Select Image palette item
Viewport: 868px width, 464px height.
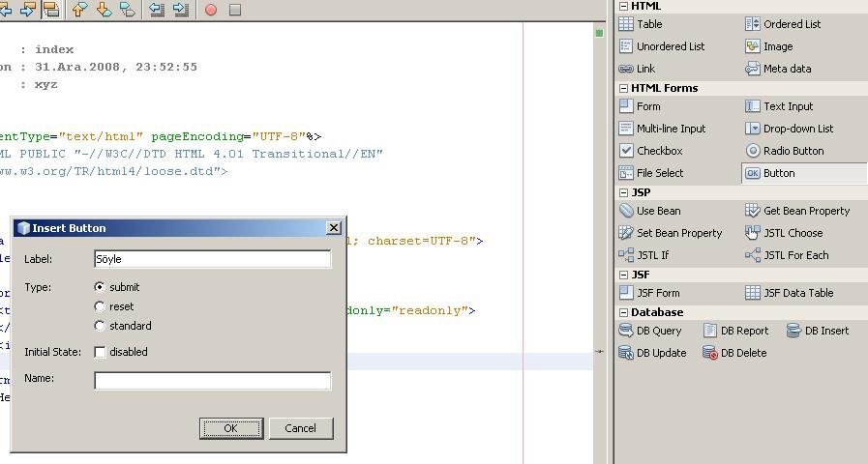pos(769,46)
